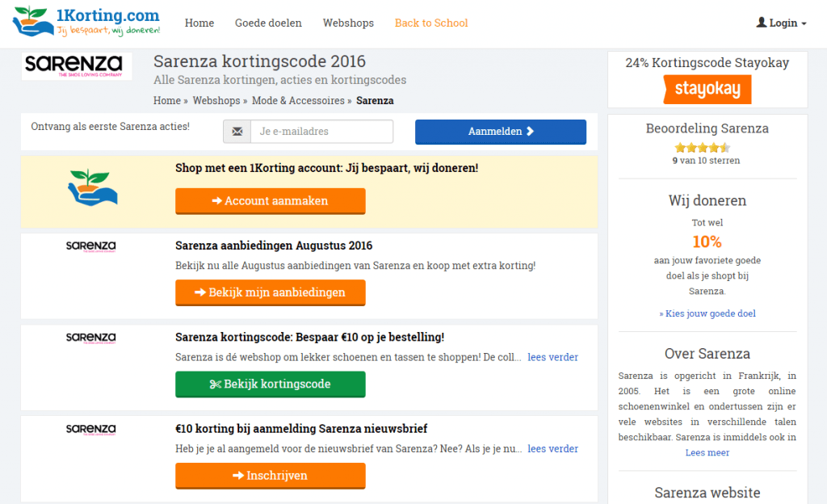Open the Webshops menu item
Viewport: 827px width, 504px height.
pyautogui.click(x=348, y=23)
